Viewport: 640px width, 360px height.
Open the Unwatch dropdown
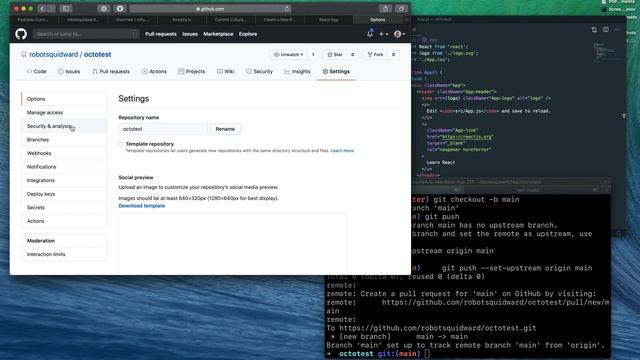pyautogui.click(x=289, y=54)
